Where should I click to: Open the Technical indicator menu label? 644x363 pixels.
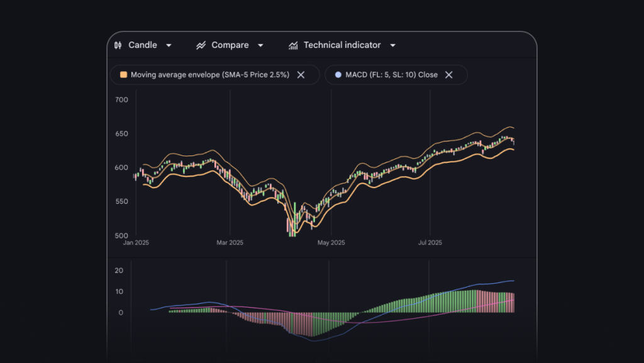click(x=342, y=45)
